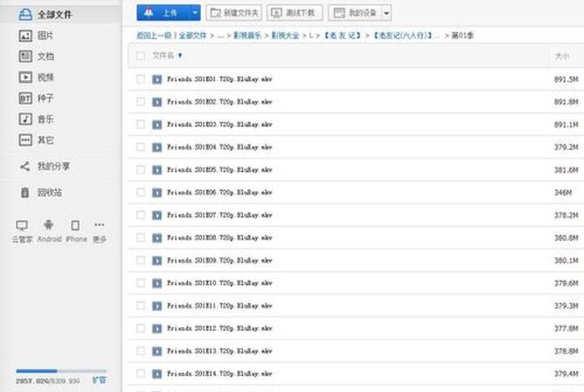Image resolution: width=584 pixels, height=392 pixels.
Task: Check the box for Friends.S01E07
Action: 140,215
